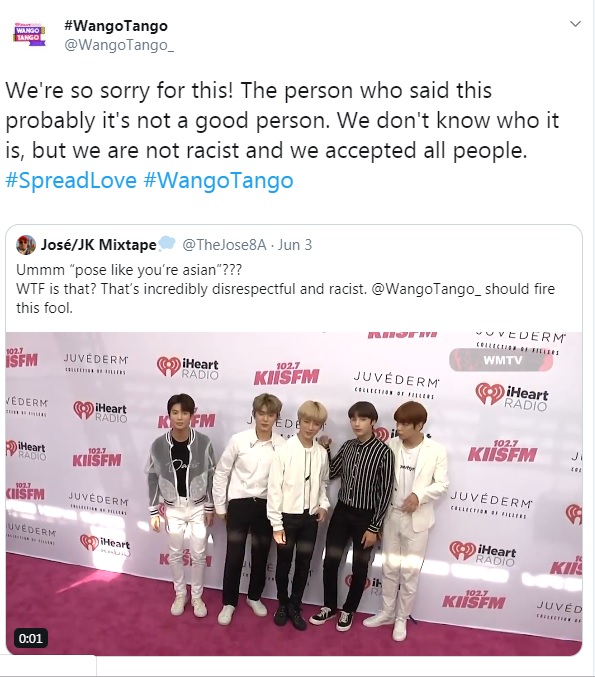Open the quoted tweet text body

(285, 288)
